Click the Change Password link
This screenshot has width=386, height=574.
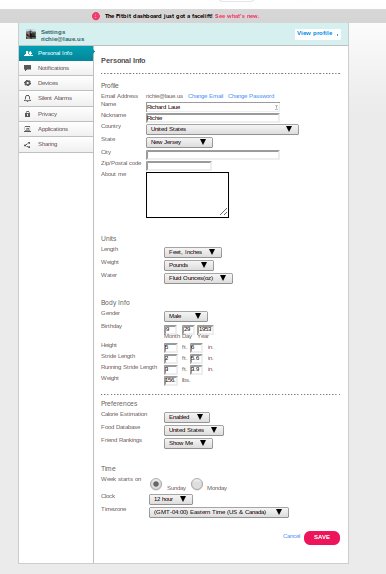click(251, 96)
